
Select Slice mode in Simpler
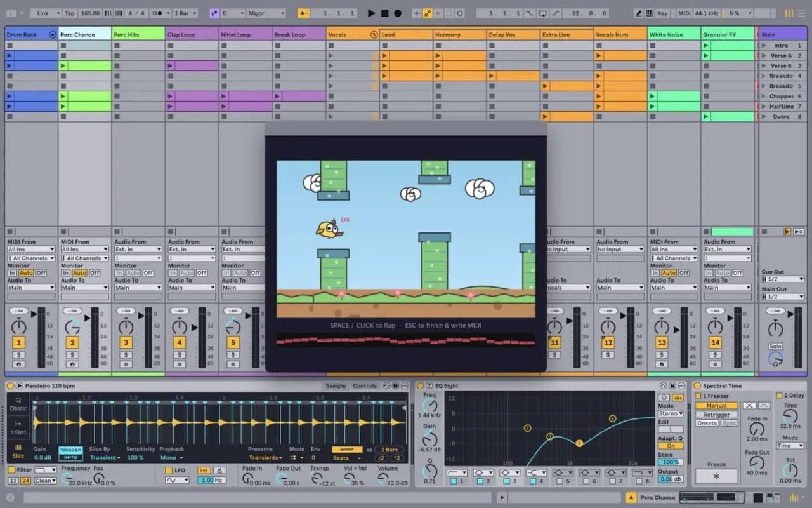[x=18, y=451]
